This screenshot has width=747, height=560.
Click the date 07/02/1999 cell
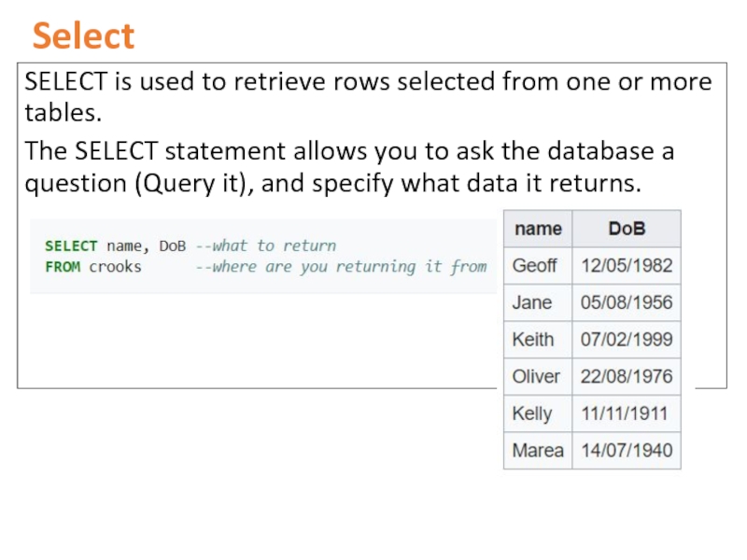[x=627, y=340]
